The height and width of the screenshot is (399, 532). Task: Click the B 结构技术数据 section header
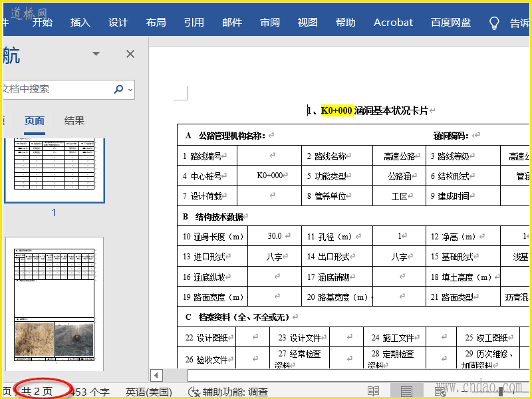(213, 217)
